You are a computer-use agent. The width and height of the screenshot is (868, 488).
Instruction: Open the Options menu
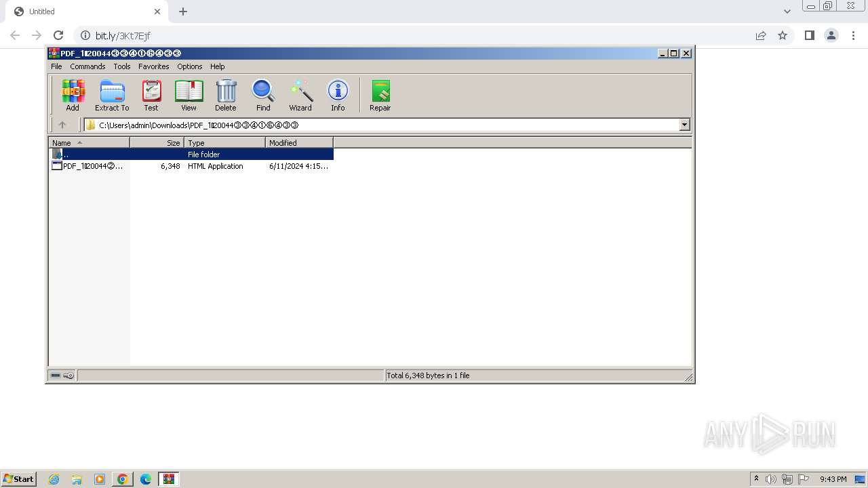190,66
